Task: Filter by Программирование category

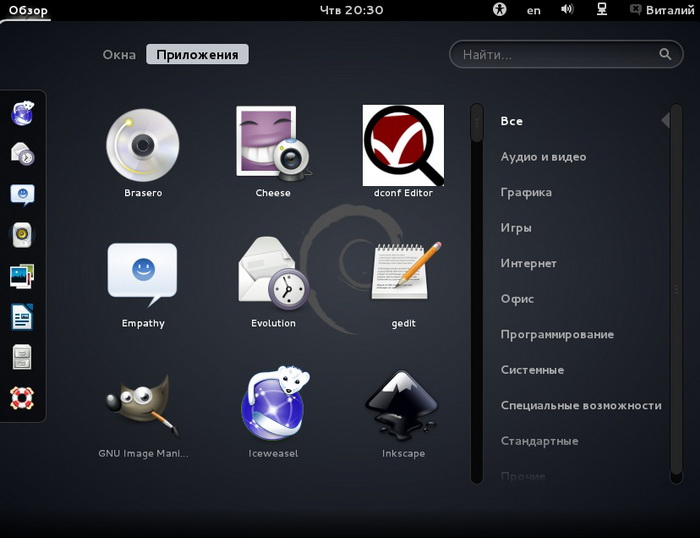Action: tap(557, 334)
